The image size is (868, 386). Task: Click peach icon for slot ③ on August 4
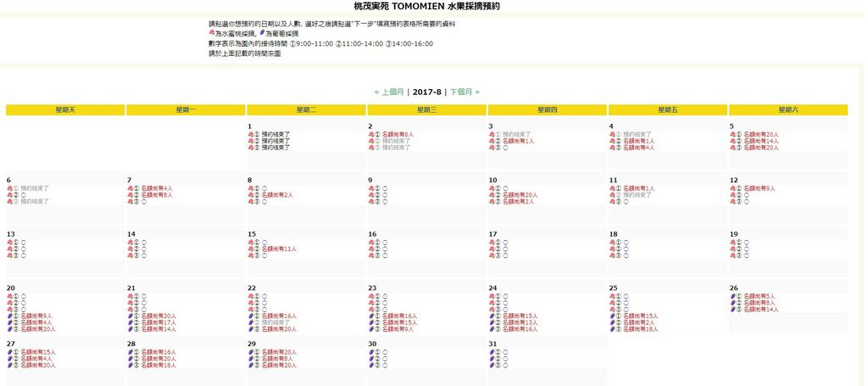coord(612,148)
